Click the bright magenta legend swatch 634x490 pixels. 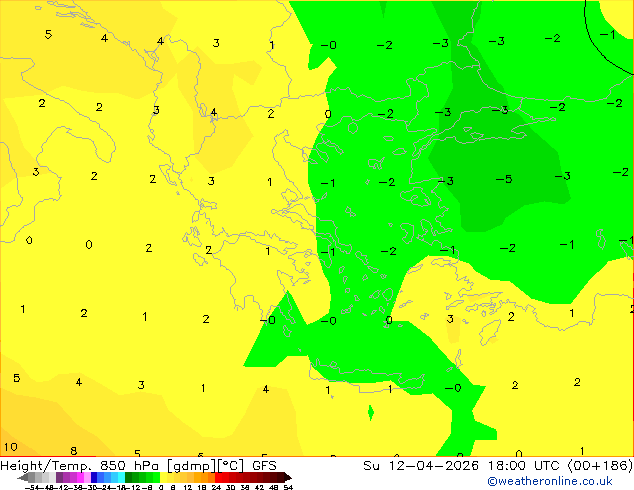[x=80, y=477]
